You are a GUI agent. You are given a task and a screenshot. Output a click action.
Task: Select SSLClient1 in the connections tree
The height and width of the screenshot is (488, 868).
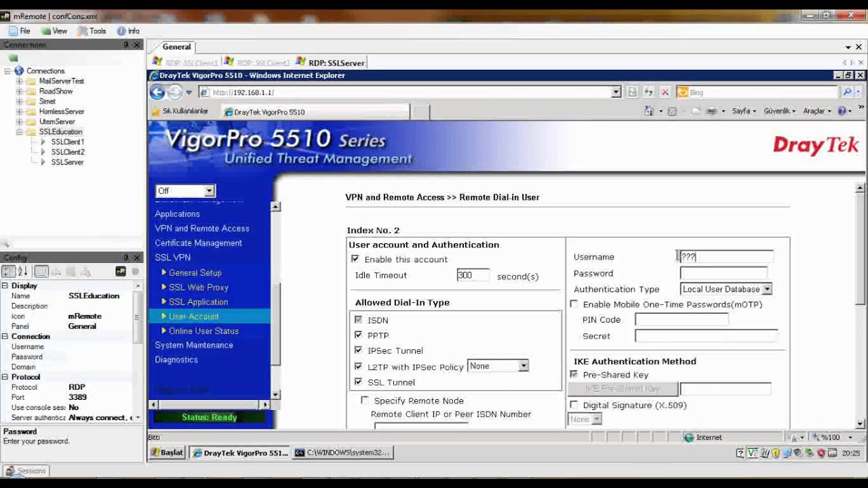67,142
